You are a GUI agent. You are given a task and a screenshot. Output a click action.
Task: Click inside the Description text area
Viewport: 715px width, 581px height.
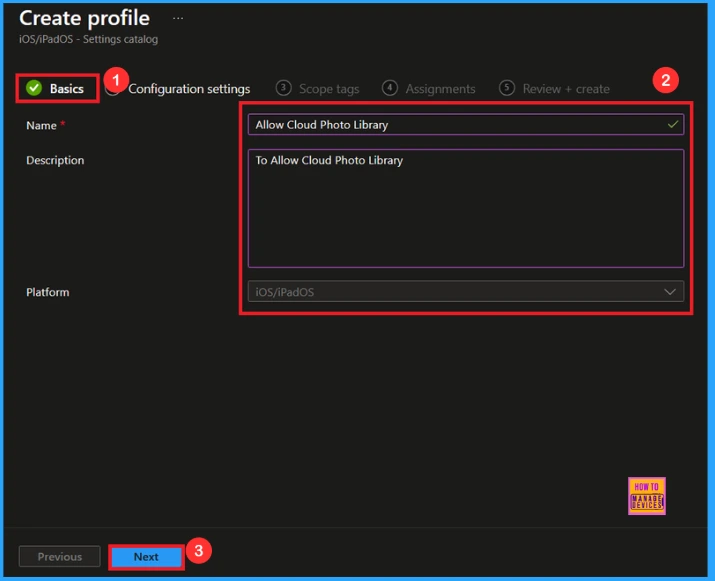(x=466, y=208)
